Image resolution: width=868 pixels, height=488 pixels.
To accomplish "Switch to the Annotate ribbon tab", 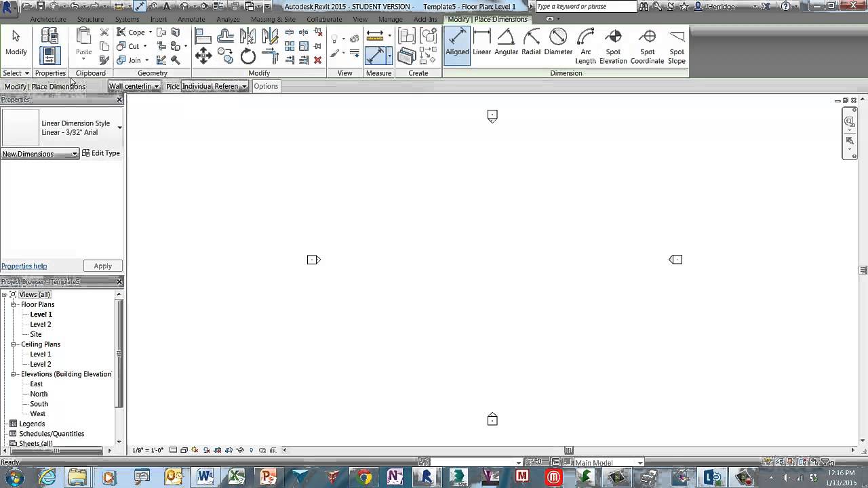I will click(191, 20).
